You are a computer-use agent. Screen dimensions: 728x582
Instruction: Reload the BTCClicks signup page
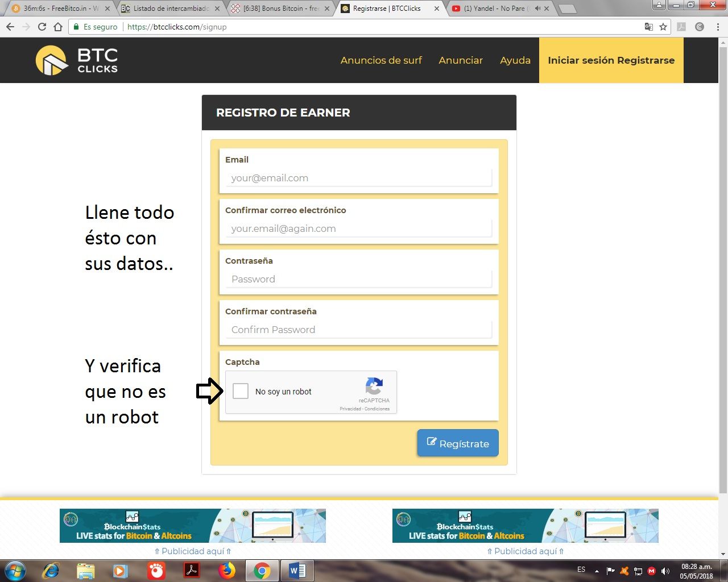point(42,27)
